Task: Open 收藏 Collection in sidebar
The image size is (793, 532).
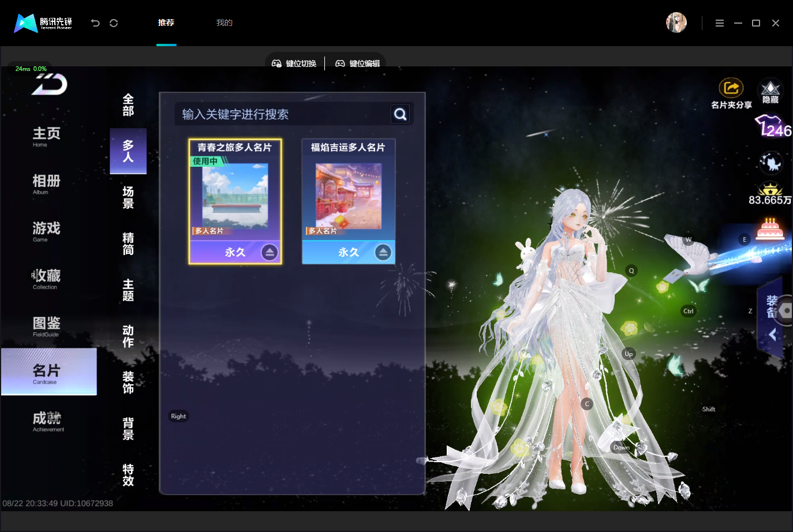Action: click(47, 279)
